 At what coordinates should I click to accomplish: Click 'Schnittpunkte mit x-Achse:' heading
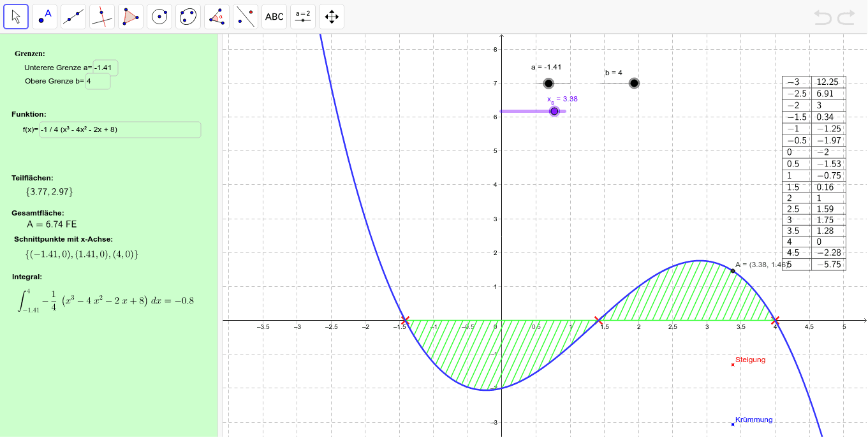click(x=64, y=239)
